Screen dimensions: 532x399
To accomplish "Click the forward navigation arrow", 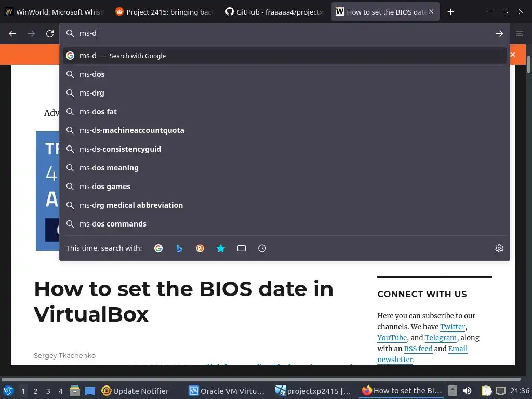I will click(31, 33).
